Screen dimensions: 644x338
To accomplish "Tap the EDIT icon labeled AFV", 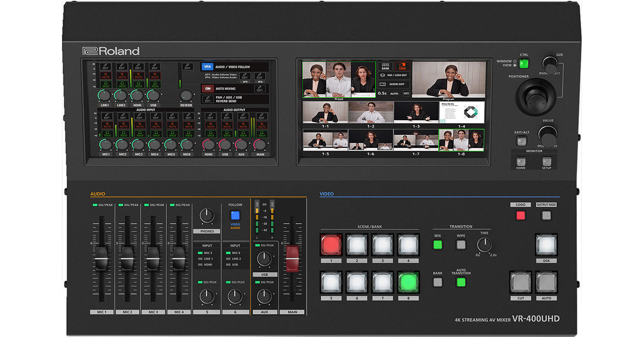I will coord(245,76).
